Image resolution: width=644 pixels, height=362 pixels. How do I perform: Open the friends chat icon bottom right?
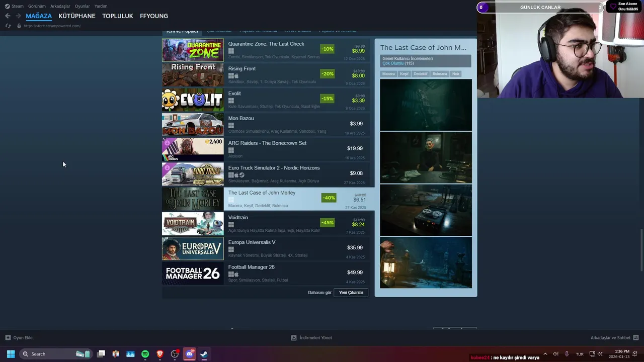[636, 337]
